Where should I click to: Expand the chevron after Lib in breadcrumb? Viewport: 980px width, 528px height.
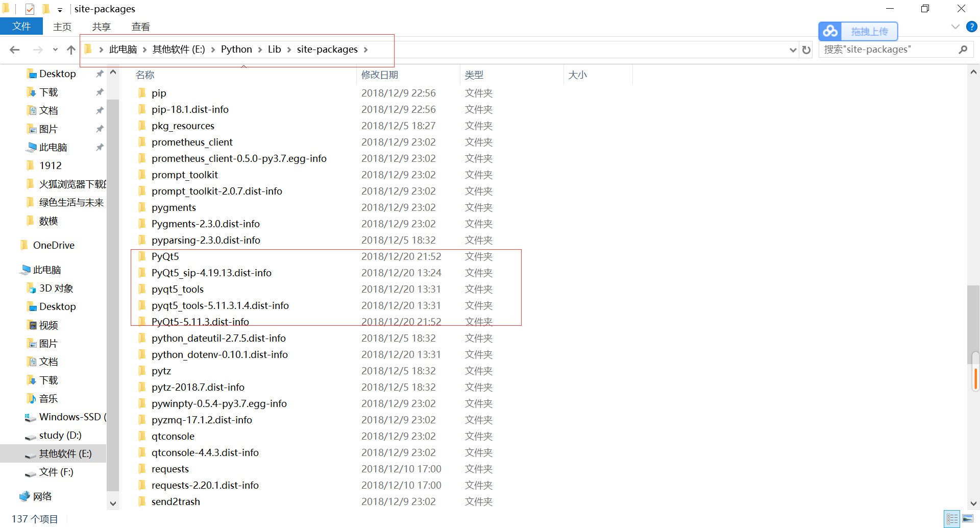[x=289, y=50]
